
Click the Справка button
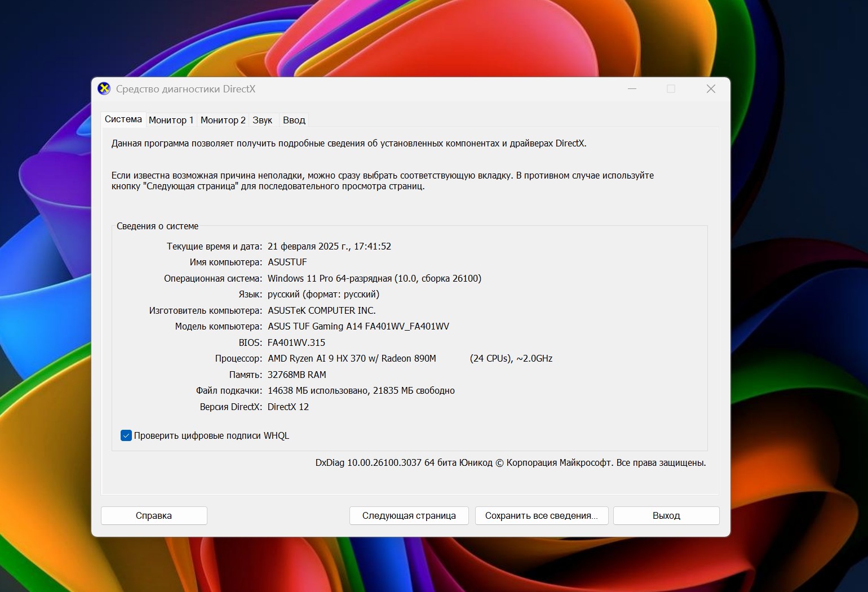point(154,515)
